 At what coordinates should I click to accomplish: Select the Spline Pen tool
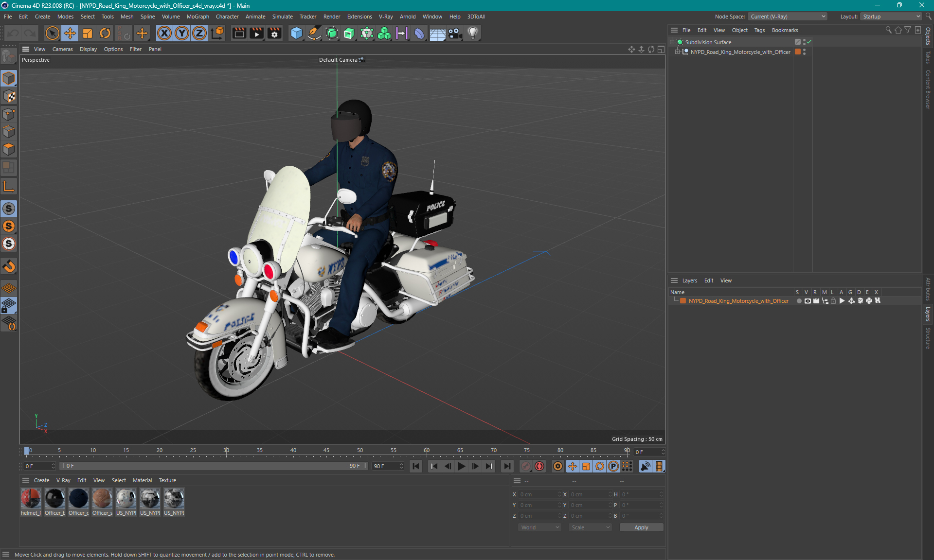314,33
